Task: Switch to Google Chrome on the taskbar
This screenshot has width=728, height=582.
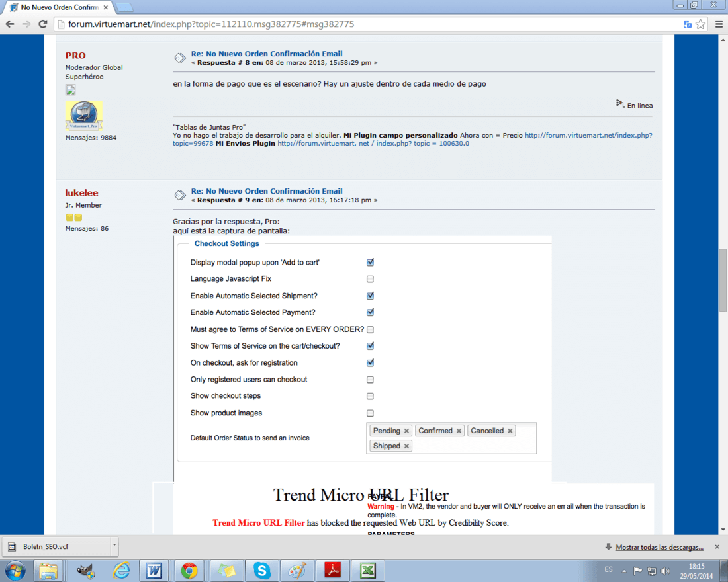Action: coord(189,570)
